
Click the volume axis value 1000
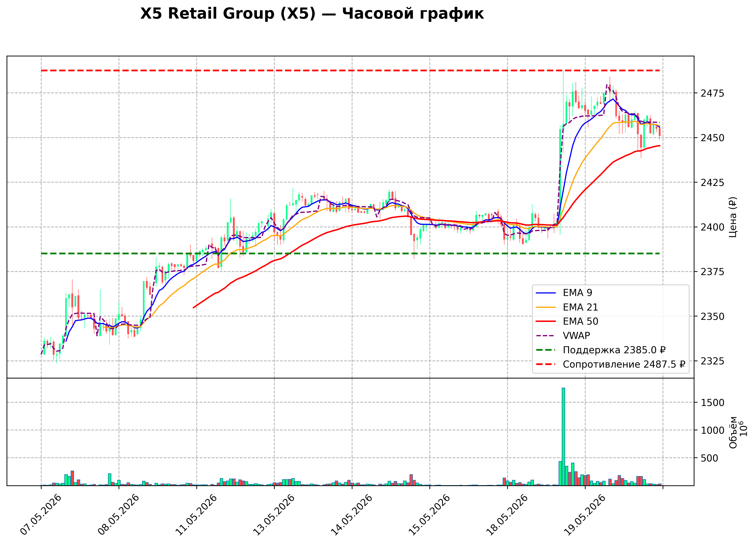[x=713, y=430]
